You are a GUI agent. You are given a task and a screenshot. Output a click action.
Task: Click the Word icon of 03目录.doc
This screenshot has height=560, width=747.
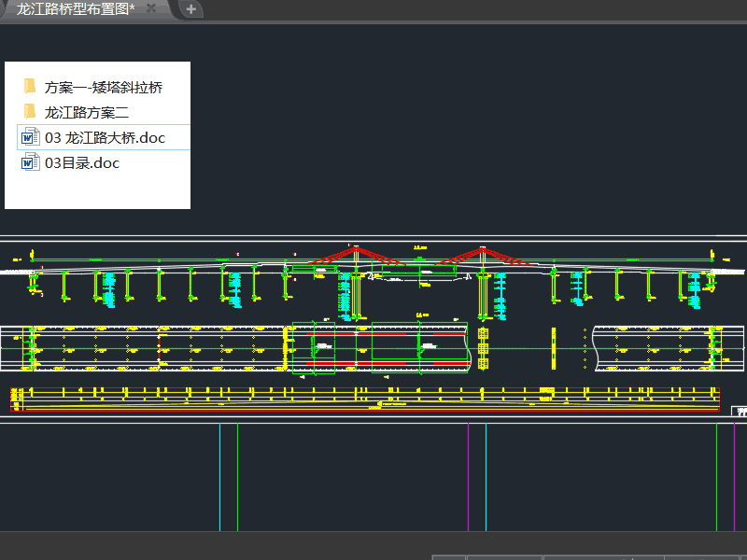pyautogui.click(x=30, y=163)
